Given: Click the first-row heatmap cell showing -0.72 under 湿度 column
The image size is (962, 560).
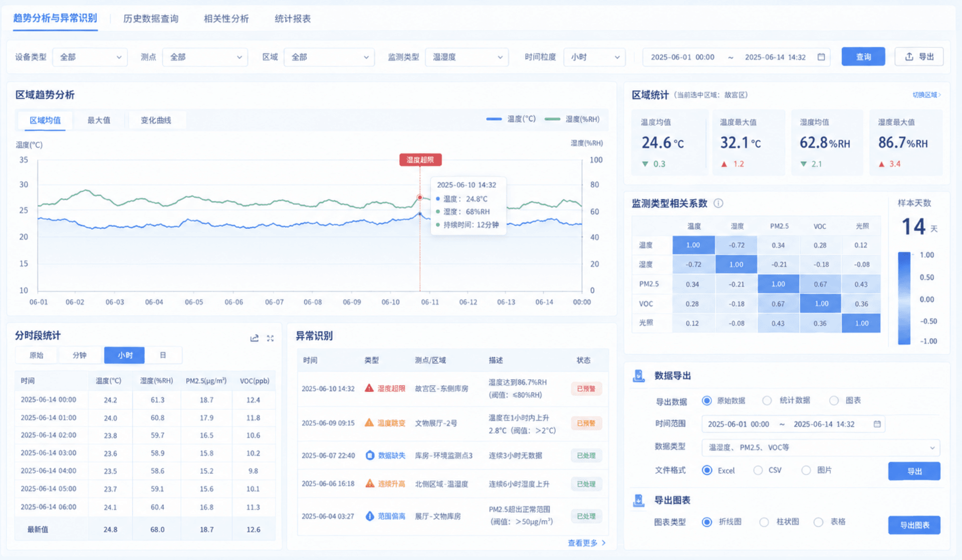Looking at the screenshot, I should click(736, 245).
